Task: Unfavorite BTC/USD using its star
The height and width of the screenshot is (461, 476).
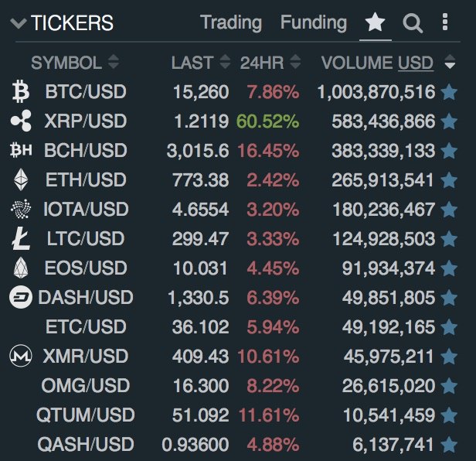Action: (449, 92)
